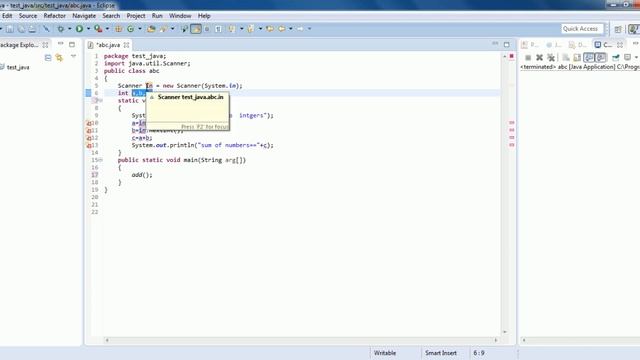Collapse the main method fold marker on line 15
This screenshot has width=640, height=360.
pos(100,160)
